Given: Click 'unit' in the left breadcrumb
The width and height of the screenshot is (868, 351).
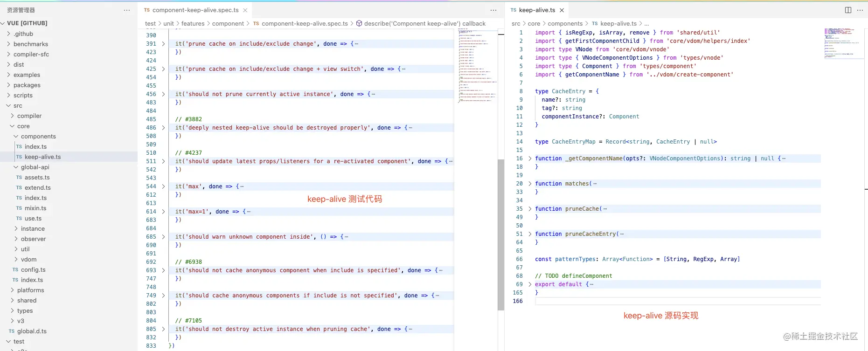Looking at the screenshot, I should (x=168, y=23).
